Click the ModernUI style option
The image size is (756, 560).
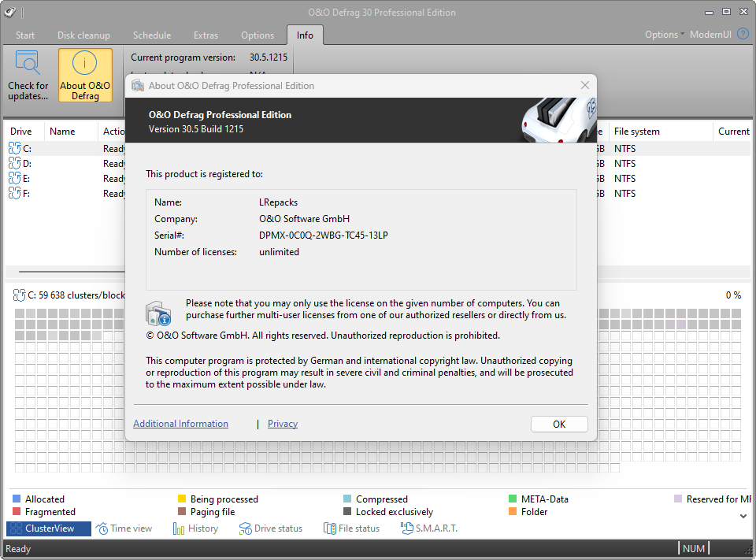pos(710,34)
